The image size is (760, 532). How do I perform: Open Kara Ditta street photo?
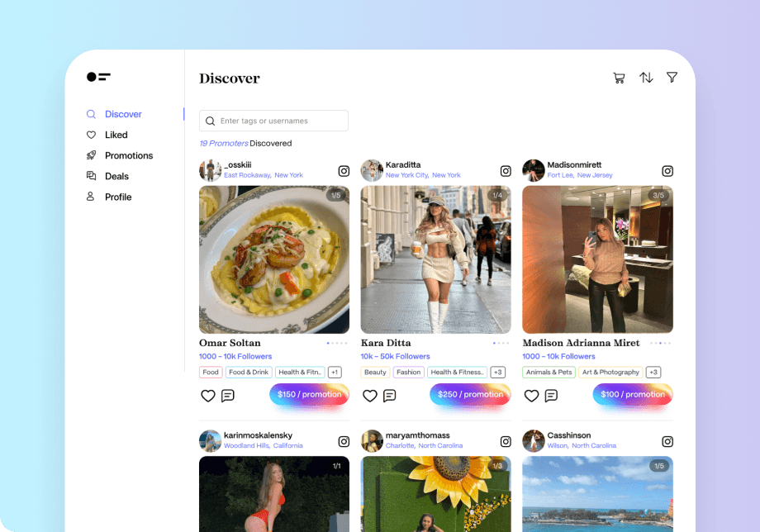tap(435, 259)
